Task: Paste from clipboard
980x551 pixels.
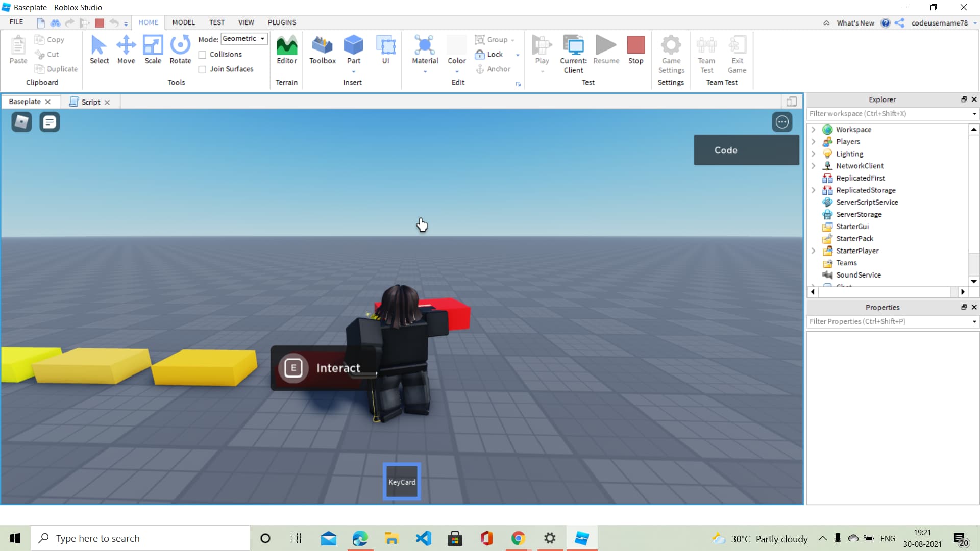Action: click(18, 49)
